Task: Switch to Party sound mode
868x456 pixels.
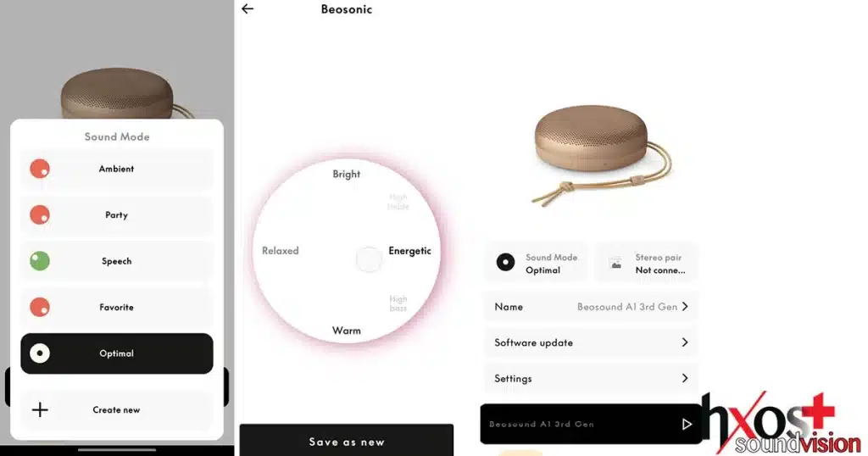Action: coord(117,214)
